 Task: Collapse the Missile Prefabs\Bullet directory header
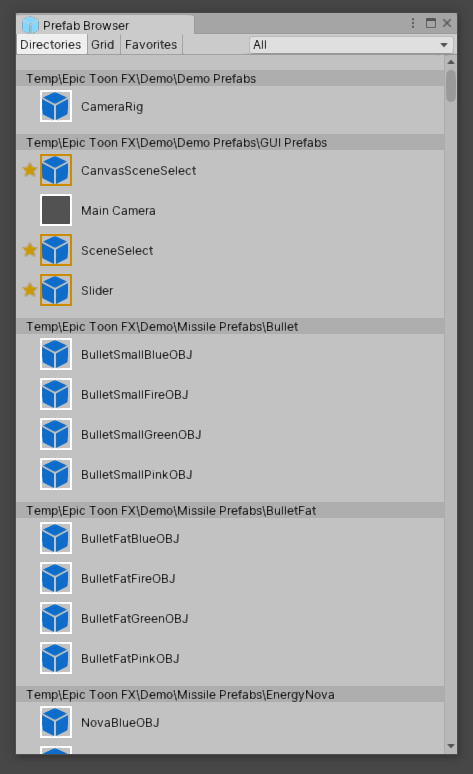click(x=230, y=327)
